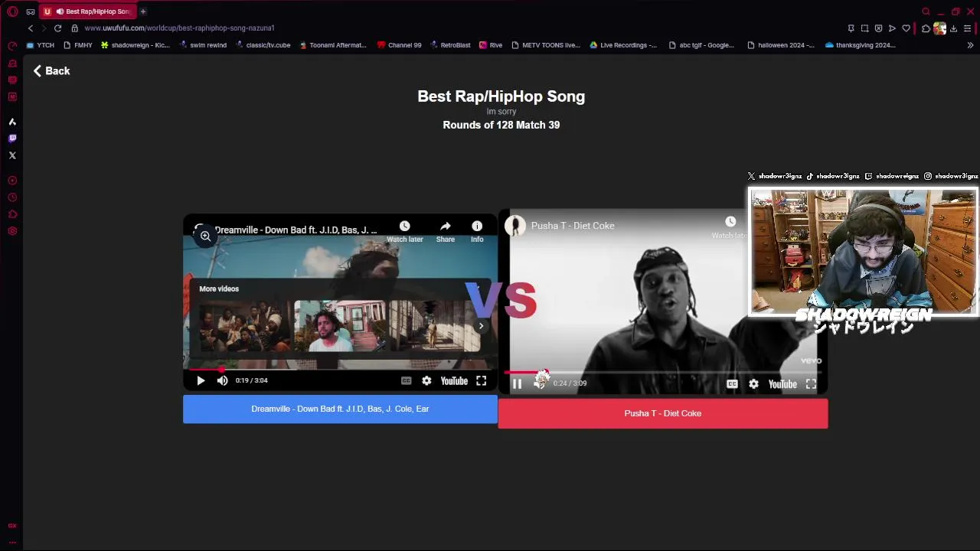Click the magnifier zoom icon on Dreamville video
This screenshot has height=551, width=980.
click(205, 236)
